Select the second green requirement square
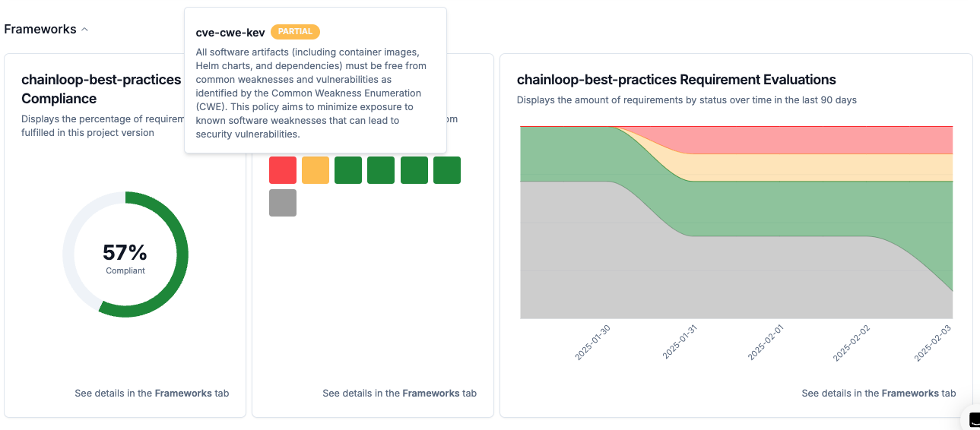The height and width of the screenshot is (430, 980). pos(381,170)
